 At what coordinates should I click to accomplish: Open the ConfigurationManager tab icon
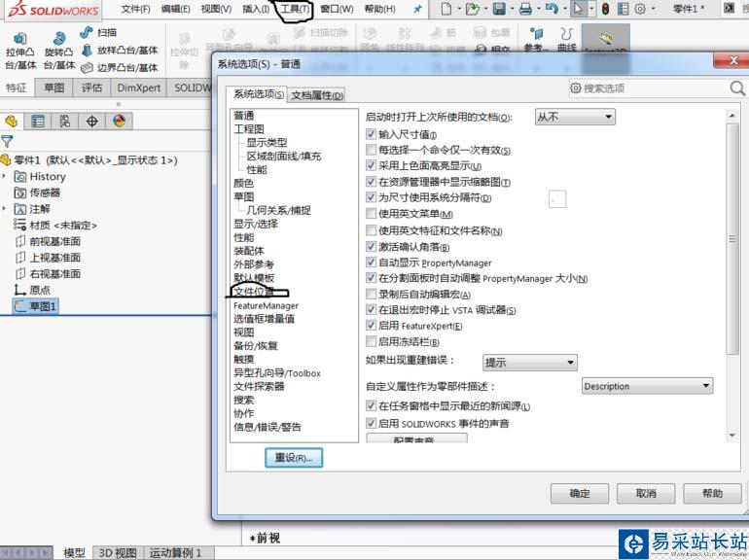(x=64, y=122)
